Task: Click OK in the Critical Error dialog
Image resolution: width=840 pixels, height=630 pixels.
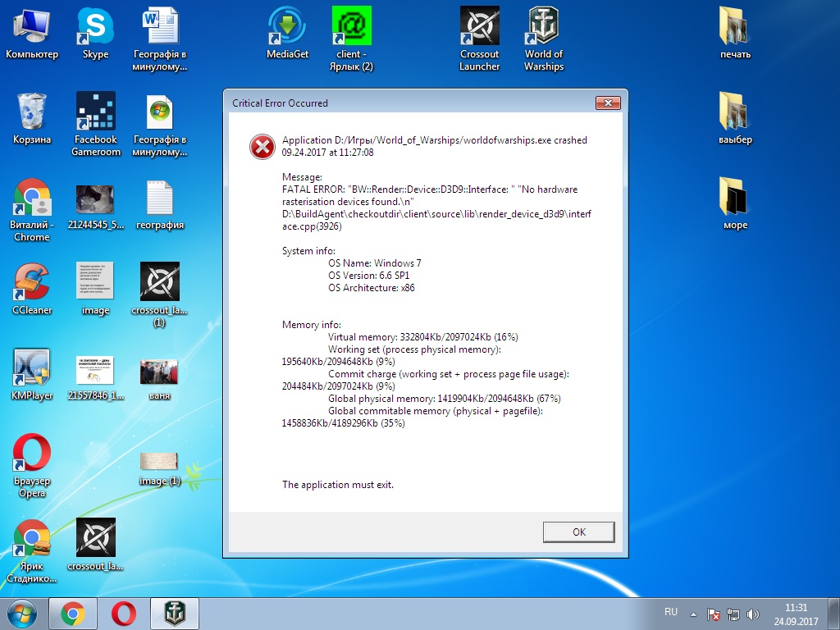Action: pos(578,532)
